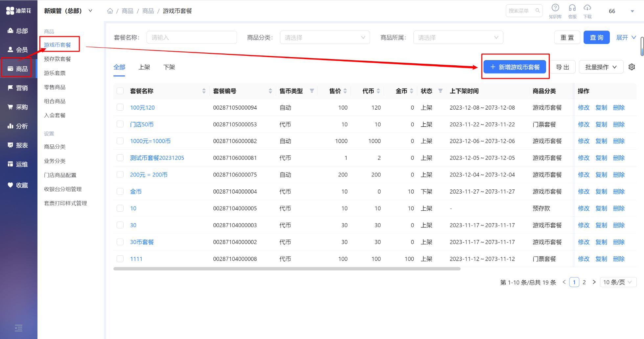Go to the 报表 sidebar section
The image size is (644, 339).
point(18,145)
